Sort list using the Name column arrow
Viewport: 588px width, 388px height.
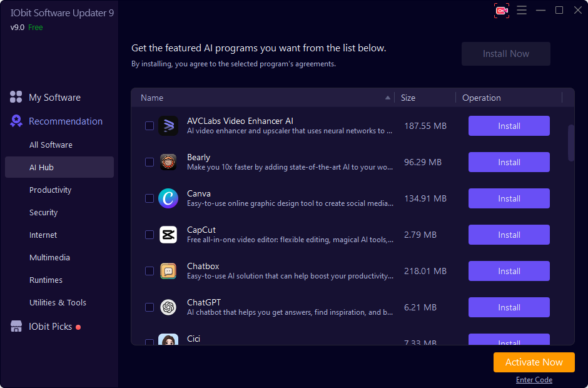pyautogui.click(x=387, y=98)
